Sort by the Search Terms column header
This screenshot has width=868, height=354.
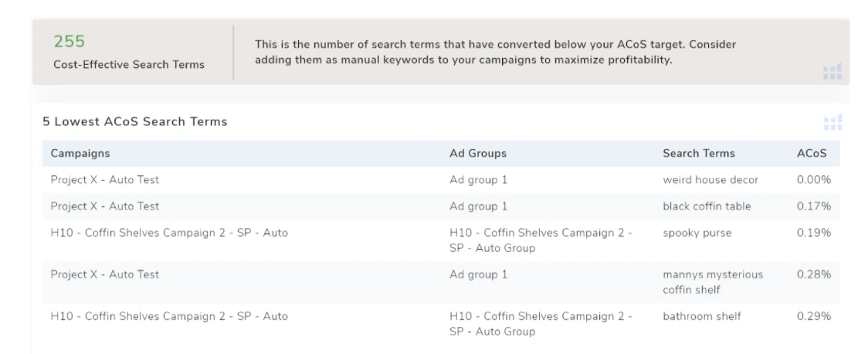(x=698, y=154)
